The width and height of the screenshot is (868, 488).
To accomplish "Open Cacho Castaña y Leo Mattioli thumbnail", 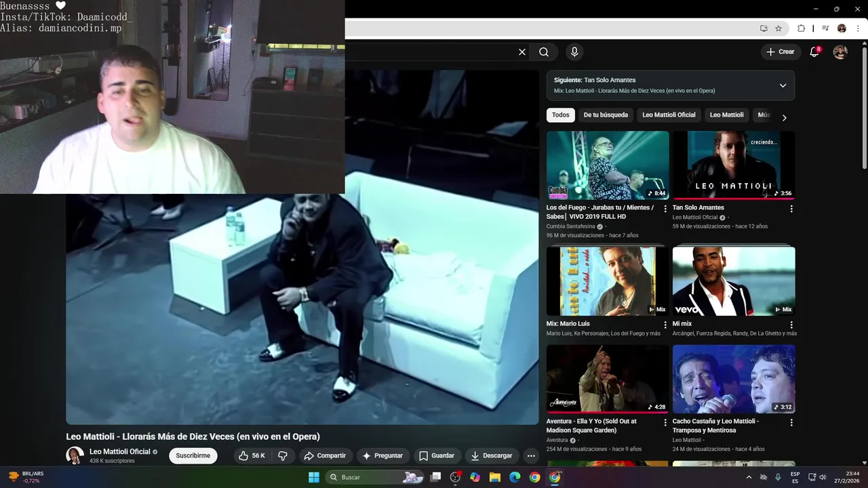I will [734, 379].
